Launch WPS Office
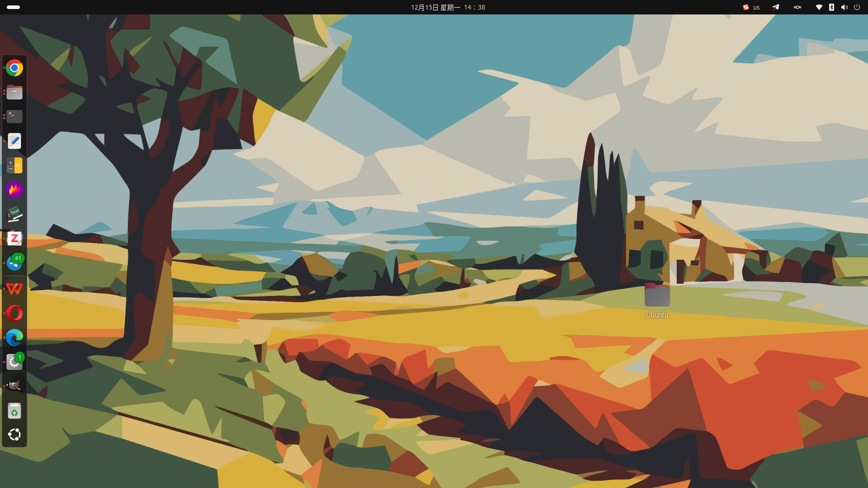This screenshot has width=868, height=488. [x=14, y=289]
